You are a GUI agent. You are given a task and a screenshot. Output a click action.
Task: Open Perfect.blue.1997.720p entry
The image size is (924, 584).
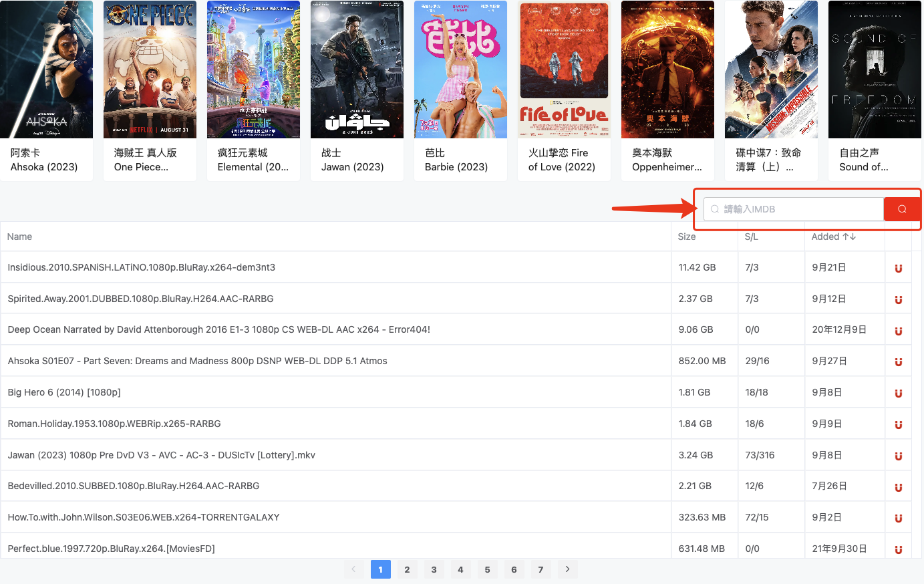click(111, 549)
